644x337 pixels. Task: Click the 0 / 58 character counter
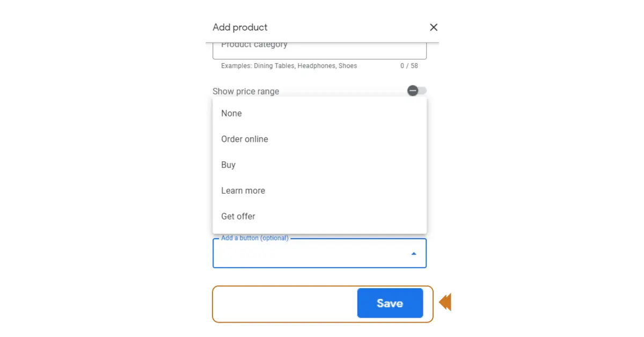click(409, 66)
